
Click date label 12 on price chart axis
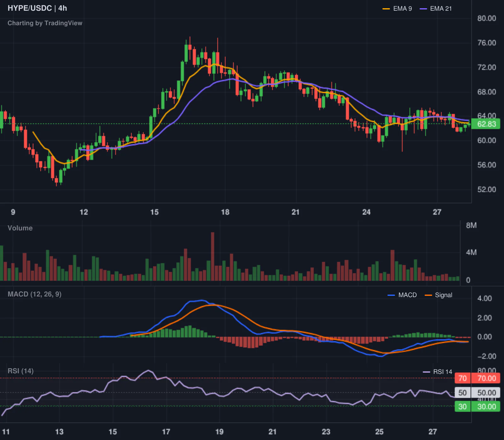click(84, 212)
